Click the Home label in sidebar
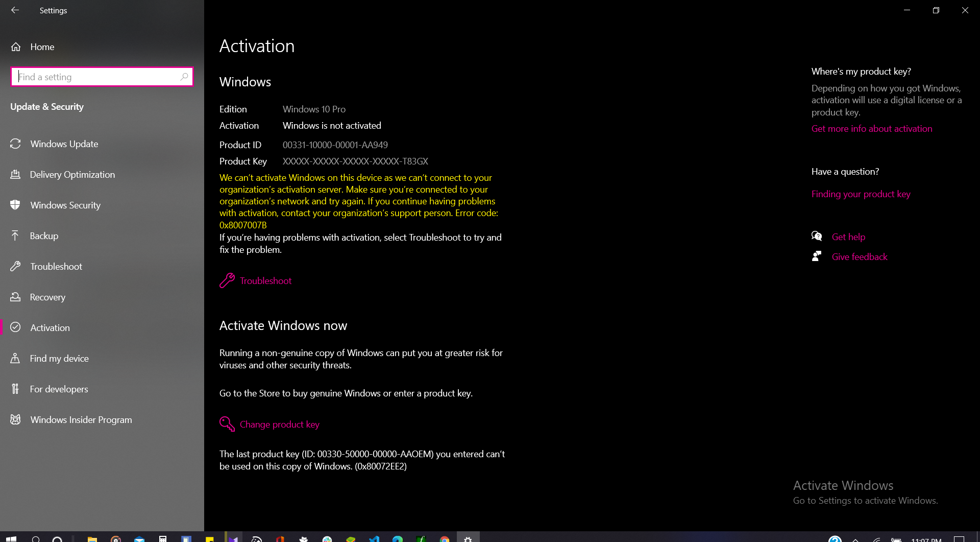Image resolution: width=980 pixels, height=542 pixels. click(42, 47)
